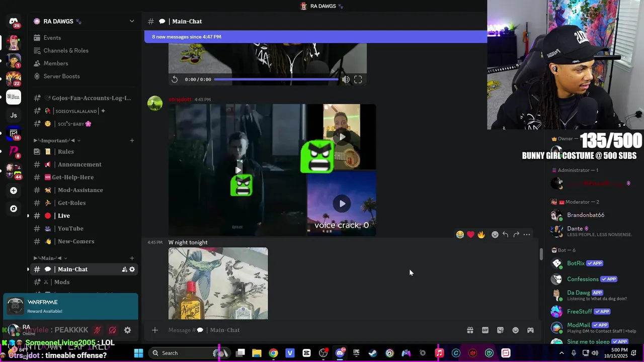Image resolution: width=644 pixels, height=362 pixels.
Task: Toggle microphone mute in user panel
Action: click(97, 330)
